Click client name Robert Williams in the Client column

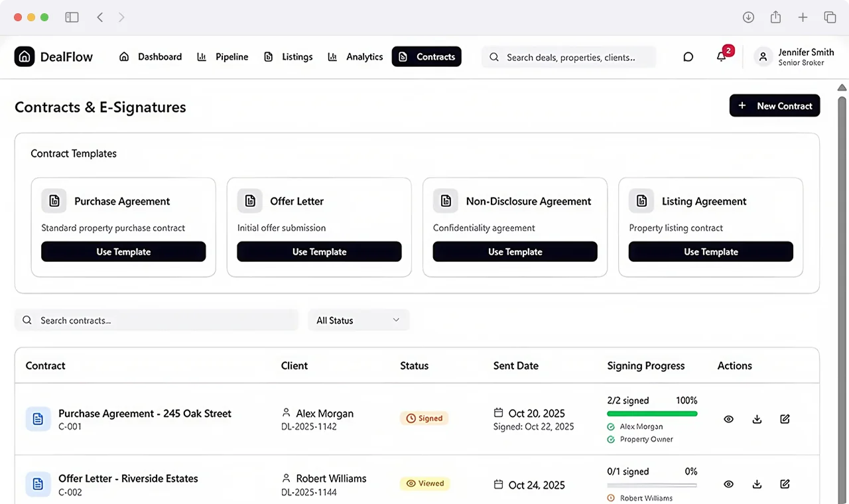click(331, 478)
